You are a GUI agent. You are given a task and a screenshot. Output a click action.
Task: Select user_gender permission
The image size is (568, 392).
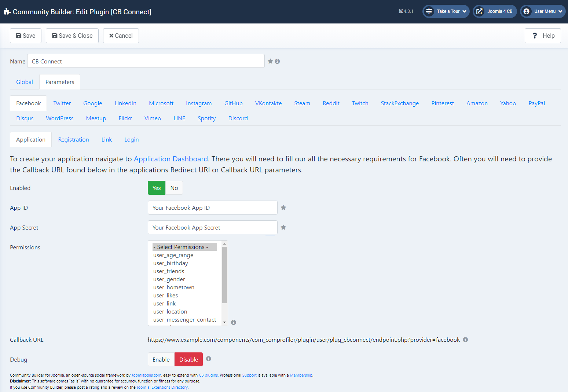(185, 279)
